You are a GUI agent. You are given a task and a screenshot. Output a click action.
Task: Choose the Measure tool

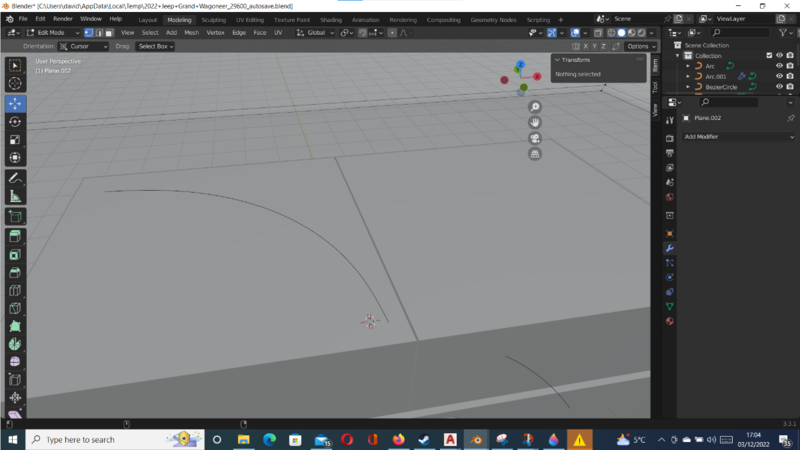coord(15,197)
